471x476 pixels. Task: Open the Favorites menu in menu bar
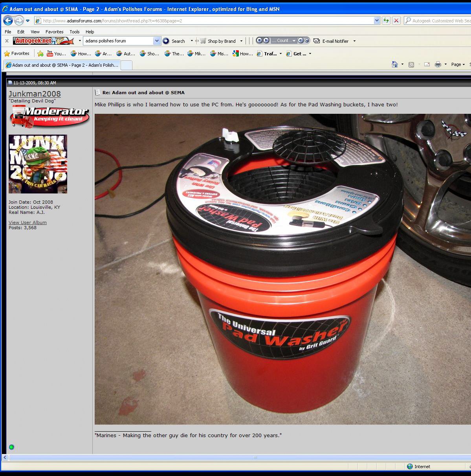pos(54,32)
